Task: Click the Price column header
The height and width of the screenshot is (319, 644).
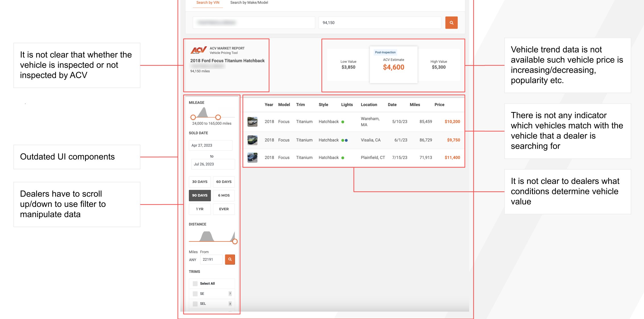Action: coord(439,105)
